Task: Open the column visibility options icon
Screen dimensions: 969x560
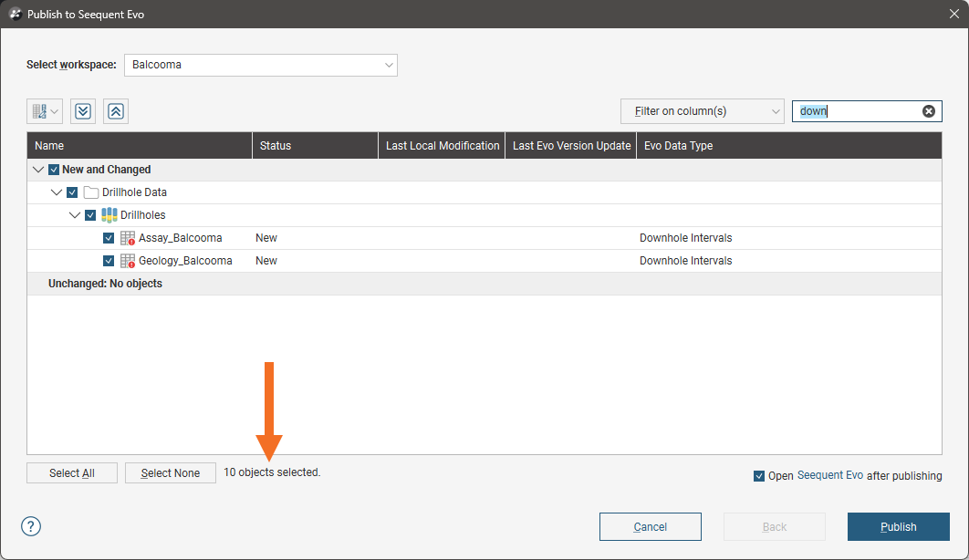Action: [45, 111]
